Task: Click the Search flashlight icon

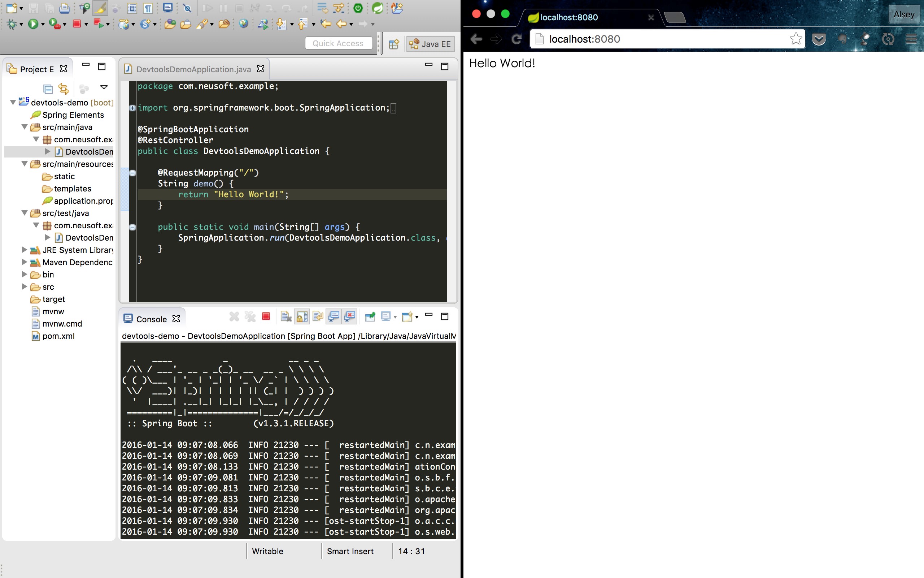Action: [x=202, y=24]
